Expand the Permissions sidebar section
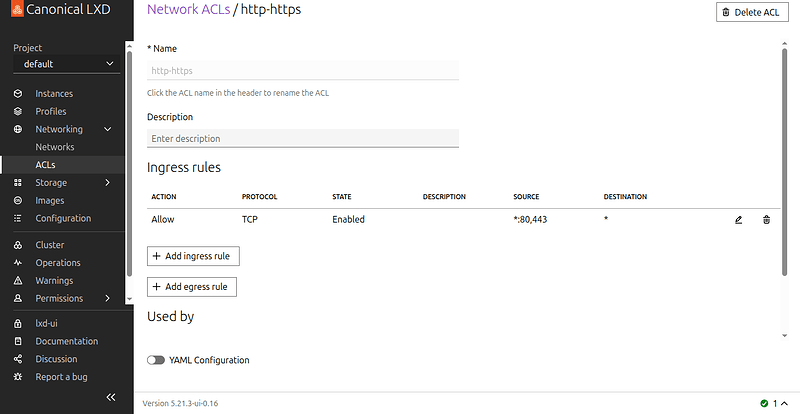The width and height of the screenshot is (800, 414). pyautogui.click(x=107, y=299)
